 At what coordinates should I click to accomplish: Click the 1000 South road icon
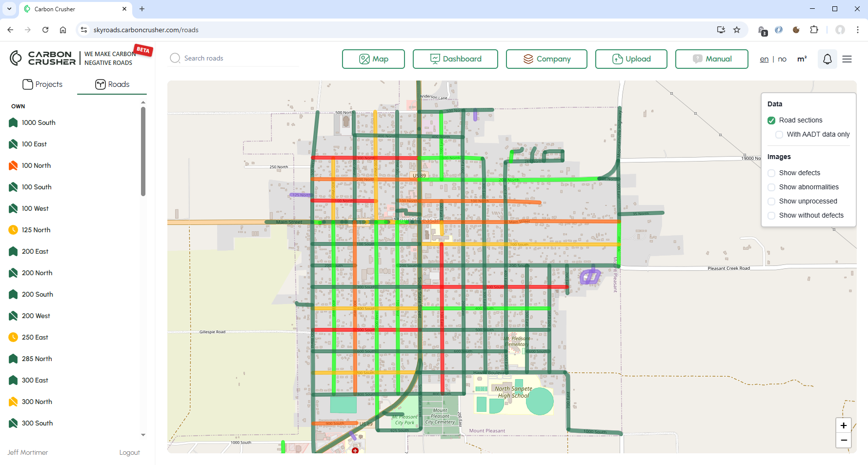point(13,122)
